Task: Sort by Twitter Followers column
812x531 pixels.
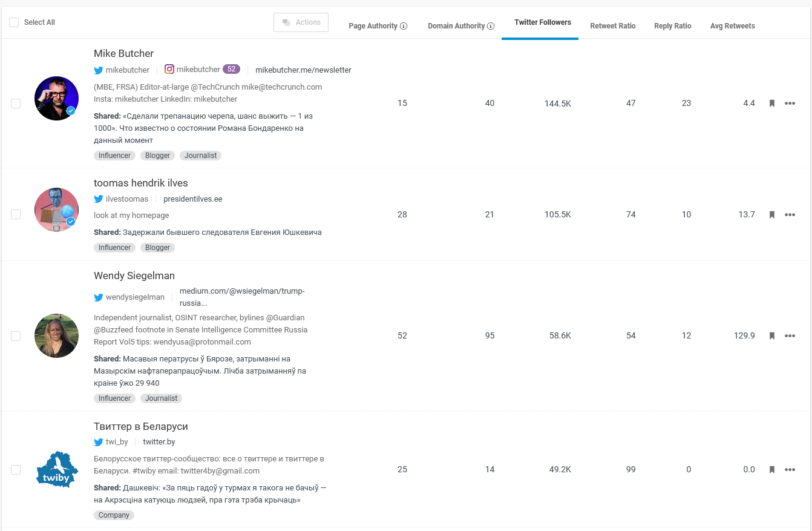Action: [x=542, y=22]
